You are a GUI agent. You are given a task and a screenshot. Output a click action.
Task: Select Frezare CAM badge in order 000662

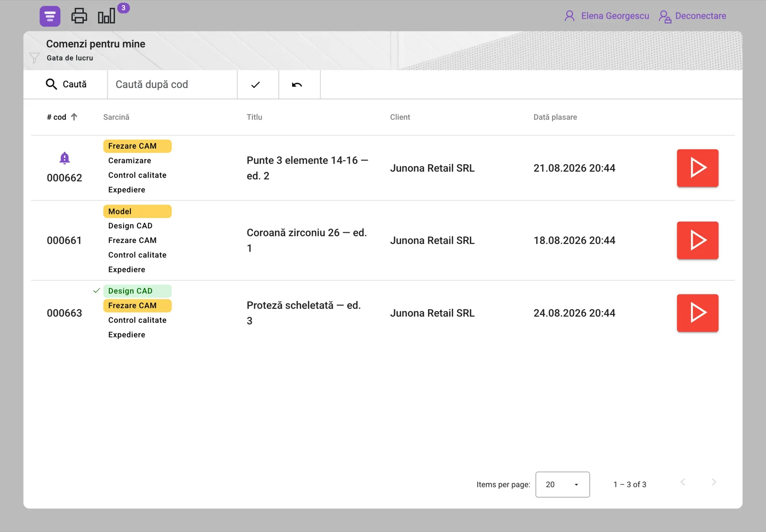tap(137, 146)
